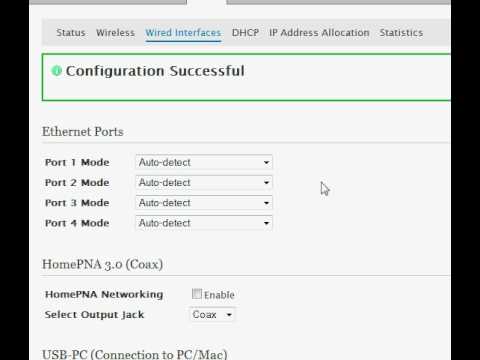Select the Wired Interfaces tab
This screenshot has height=360, width=480.
click(183, 33)
